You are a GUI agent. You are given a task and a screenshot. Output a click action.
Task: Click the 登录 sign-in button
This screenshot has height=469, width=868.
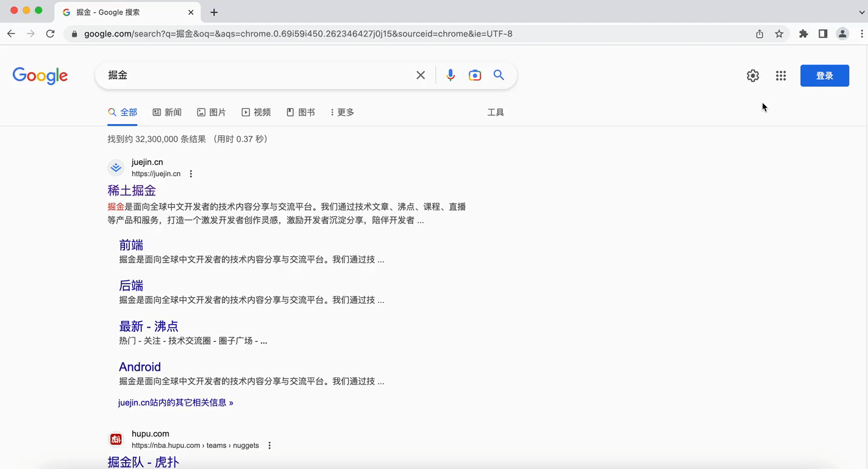pyautogui.click(x=825, y=76)
